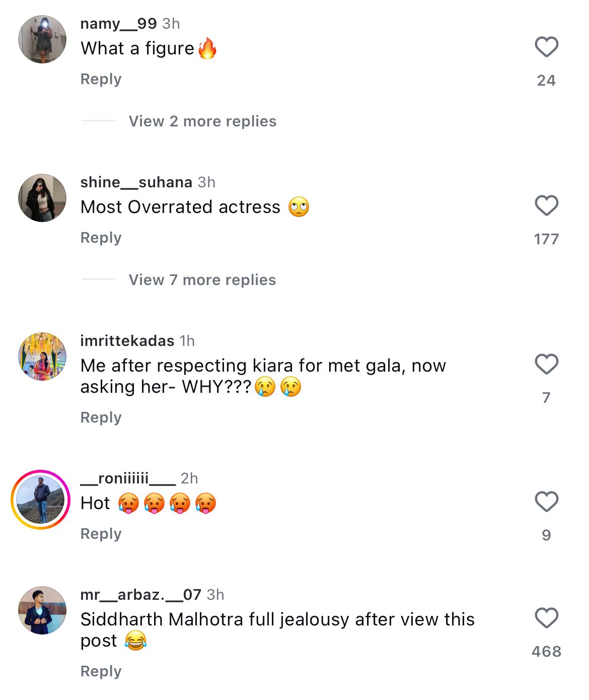Reply to mr__arbaz.__07's comment
The image size is (589, 700).
point(101,671)
